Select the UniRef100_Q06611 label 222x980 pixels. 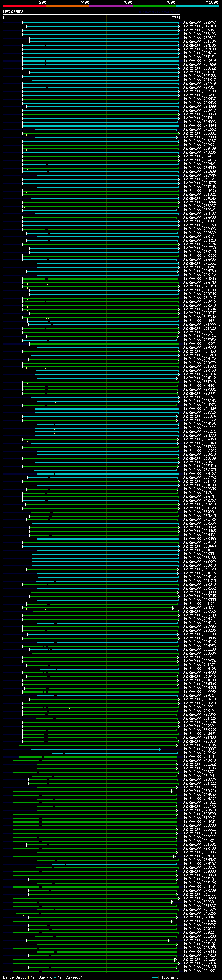(199, 829)
